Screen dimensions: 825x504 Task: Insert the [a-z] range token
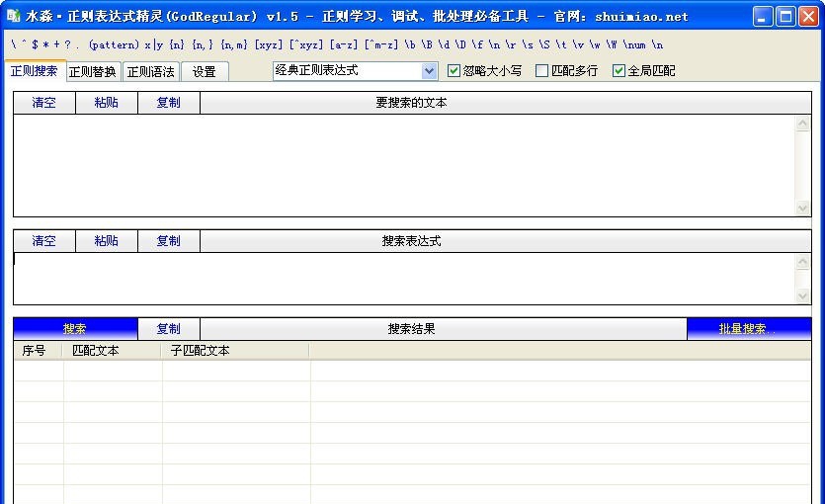pyautogui.click(x=344, y=44)
